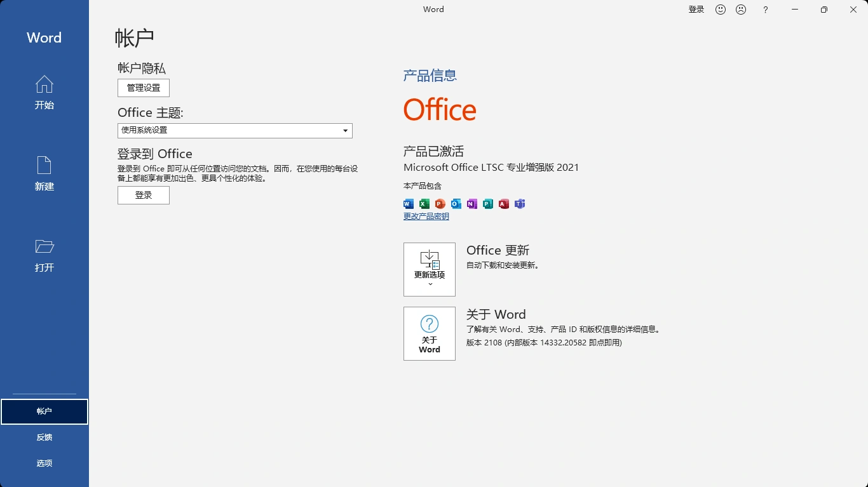This screenshot has height=487, width=868.
Task: Click the Access app icon in product list
Action: coord(504,204)
